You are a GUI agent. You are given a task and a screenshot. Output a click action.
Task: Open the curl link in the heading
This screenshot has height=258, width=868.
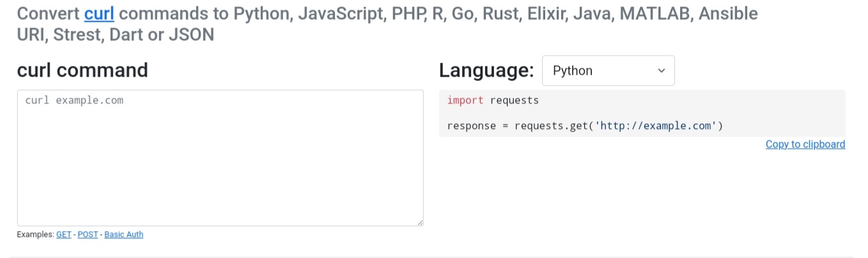(x=99, y=13)
